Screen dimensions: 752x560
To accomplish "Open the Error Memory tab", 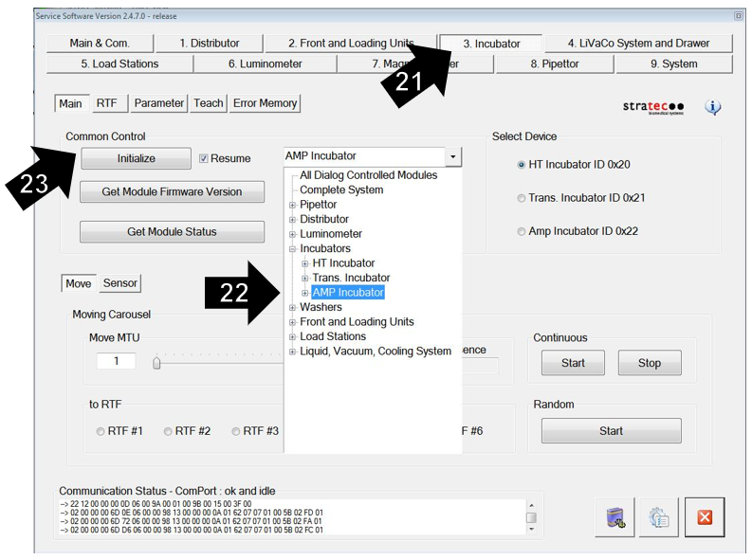I will [x=265, y=103].
